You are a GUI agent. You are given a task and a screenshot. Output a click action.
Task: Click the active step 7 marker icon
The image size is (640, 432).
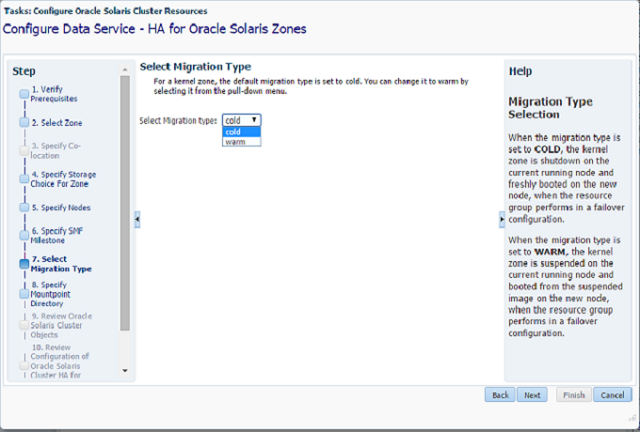[24, 264]
